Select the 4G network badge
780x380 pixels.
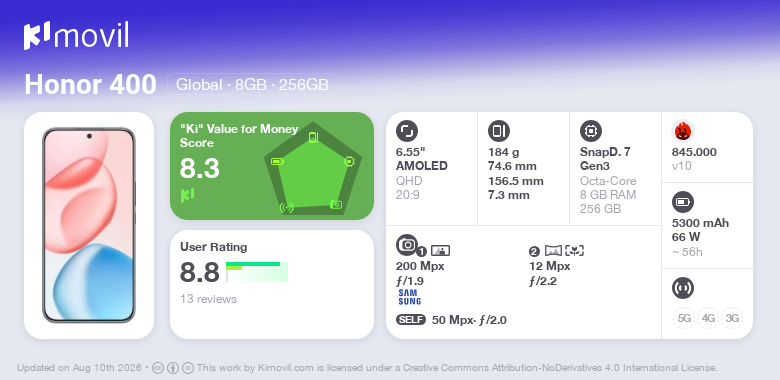pos(708,318)
